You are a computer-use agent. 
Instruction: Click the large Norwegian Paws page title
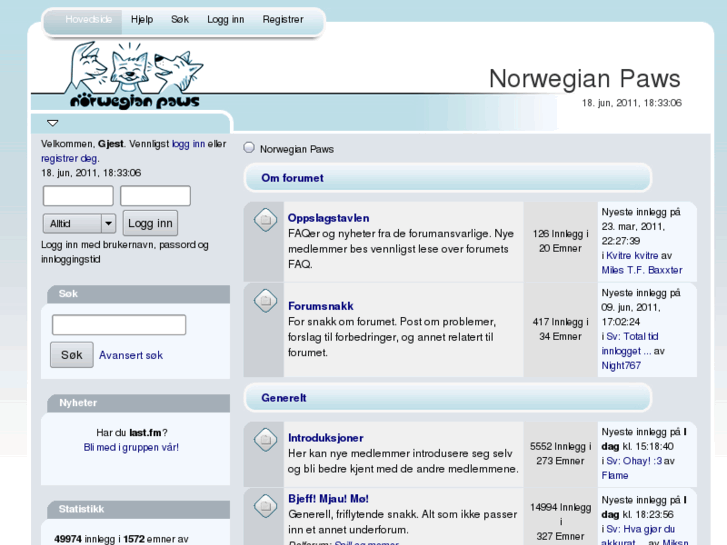(585, 79)
